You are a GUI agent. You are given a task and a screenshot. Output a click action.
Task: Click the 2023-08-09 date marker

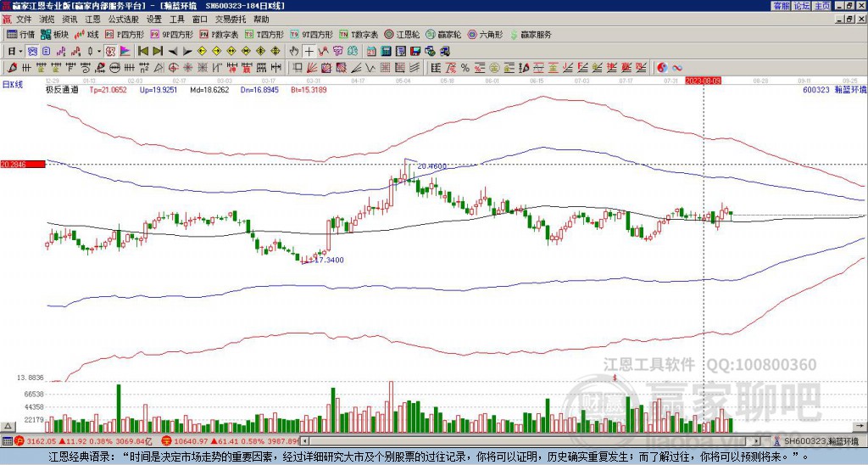(x=703, y=81)
